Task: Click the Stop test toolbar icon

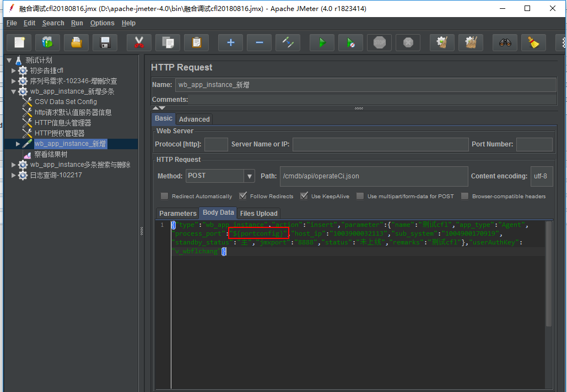Action: tap(379, 42)
